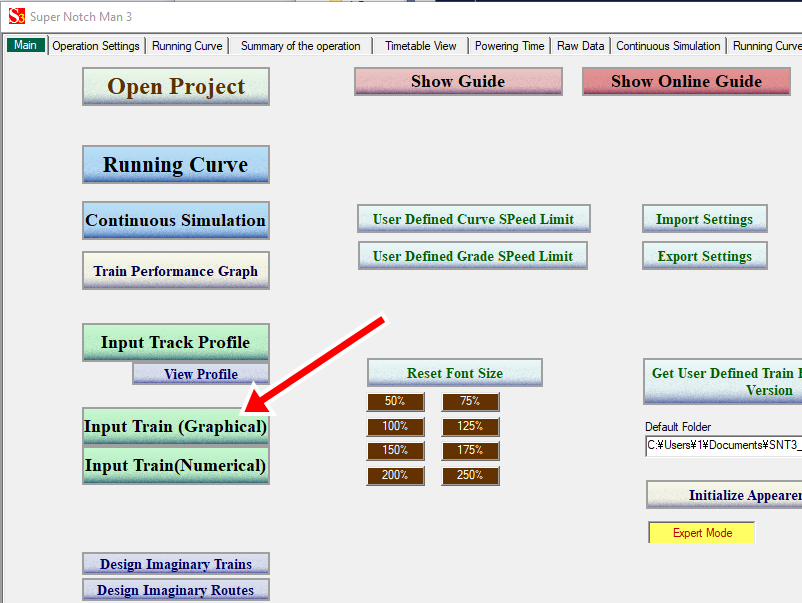Set font size to 250%
The image size is (802, 603).
(x=471, y=476)
